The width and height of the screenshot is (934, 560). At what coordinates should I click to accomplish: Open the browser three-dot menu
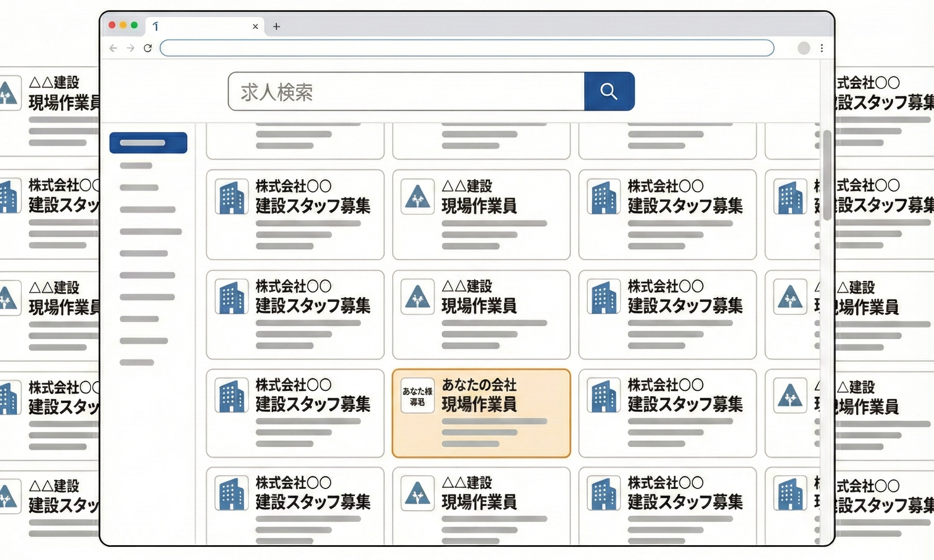point(822,48)
